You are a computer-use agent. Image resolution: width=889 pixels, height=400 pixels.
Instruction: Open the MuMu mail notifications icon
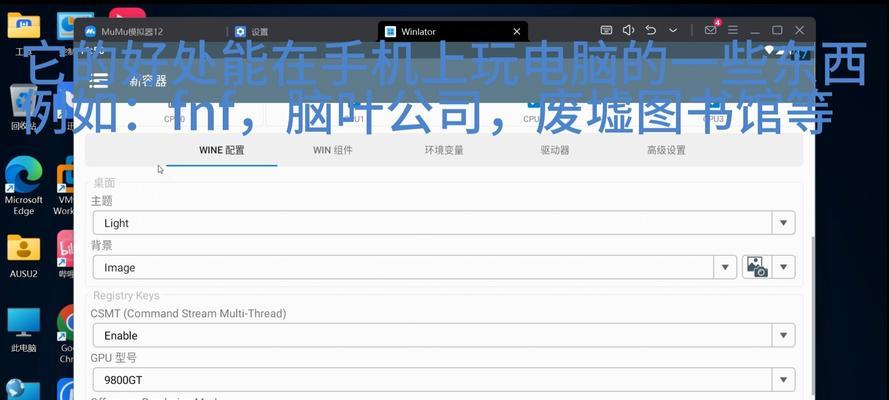coord(710,30)
